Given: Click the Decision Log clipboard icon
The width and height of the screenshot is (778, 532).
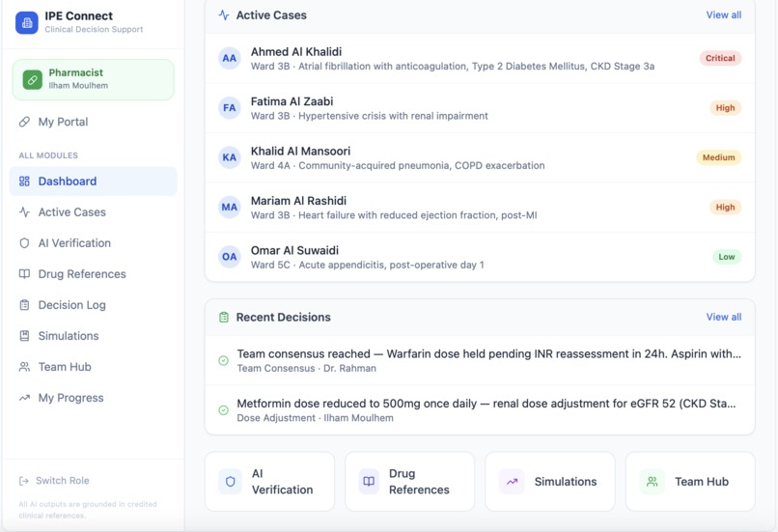Looking at the screenshot, I should coord(24,305).
